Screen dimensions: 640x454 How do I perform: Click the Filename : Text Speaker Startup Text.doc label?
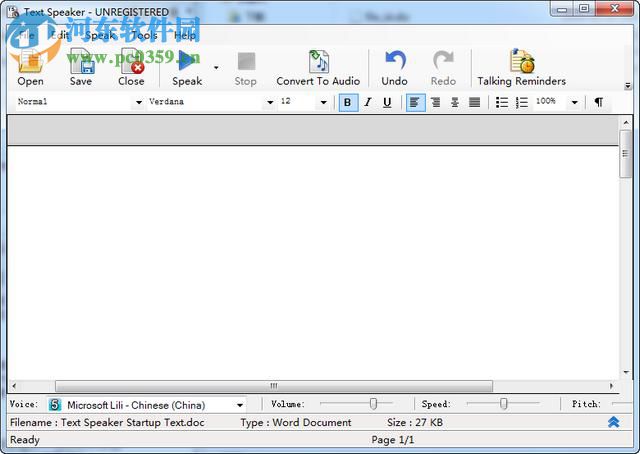tap(107, 423)
